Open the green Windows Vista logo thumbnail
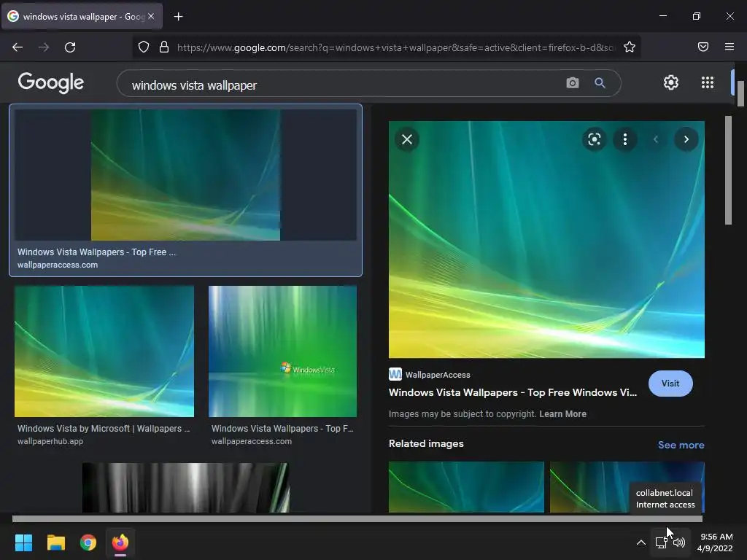Image resolution: width=747 pixels, height=560 pixels. pyautogui.click(x=282, y=351)
